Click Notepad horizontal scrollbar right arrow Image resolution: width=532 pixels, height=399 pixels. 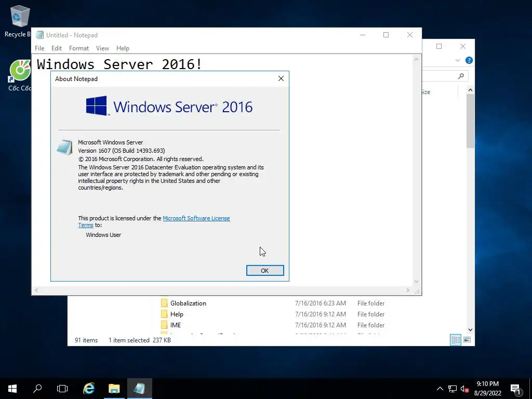pyautogui.click(x=408, y=290)
